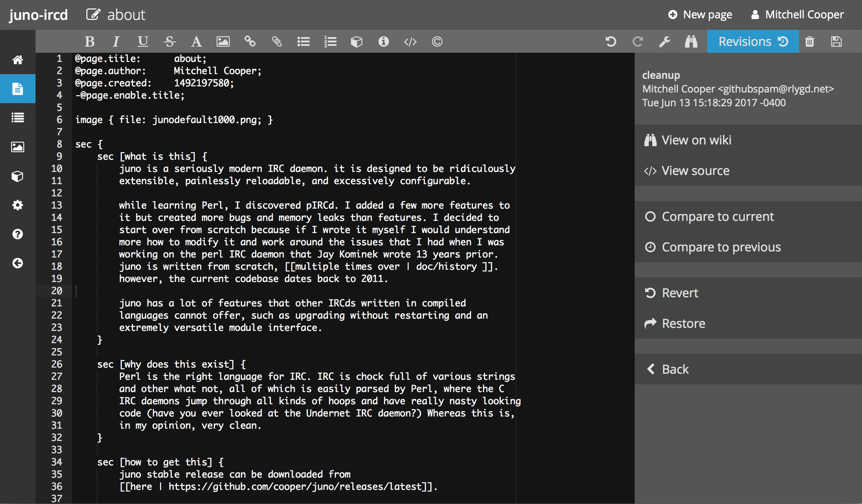This screenshot has height=504, width=862.
Task: Insert the copyright symbol
Action: click(437, 41)
